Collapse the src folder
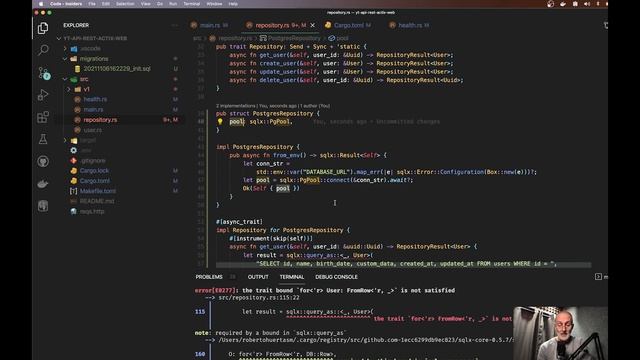 (65, 79)
